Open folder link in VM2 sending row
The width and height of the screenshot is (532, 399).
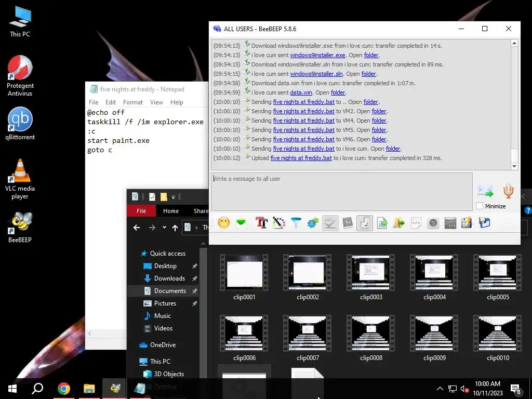pyautogui.click(x=379, y=111)
